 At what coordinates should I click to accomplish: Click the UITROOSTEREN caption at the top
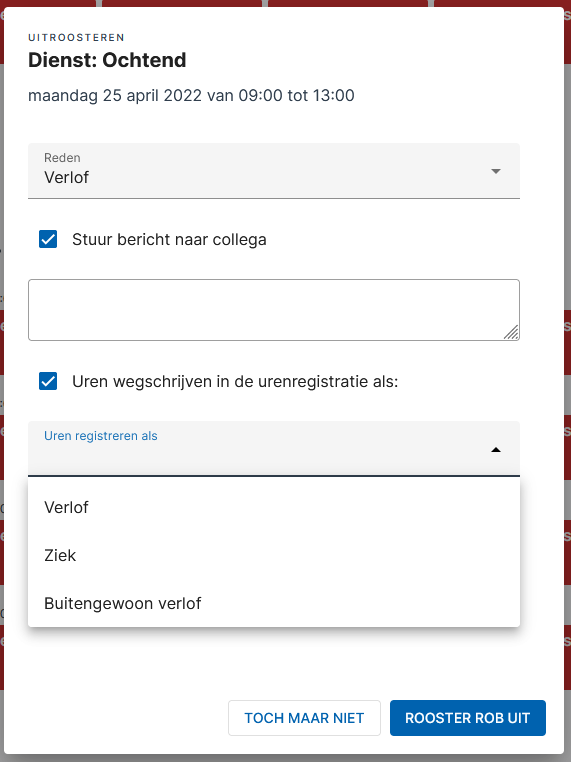pyautogui.click(x=76, y=37)
